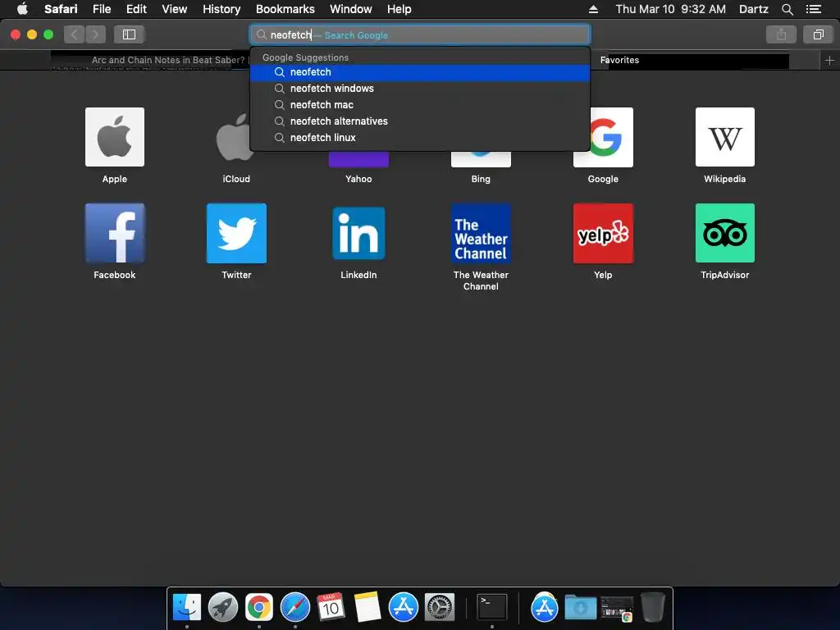Click the Share toolbar icon
Viewport: 840px width, 630px height.
[x=781, y=34]
